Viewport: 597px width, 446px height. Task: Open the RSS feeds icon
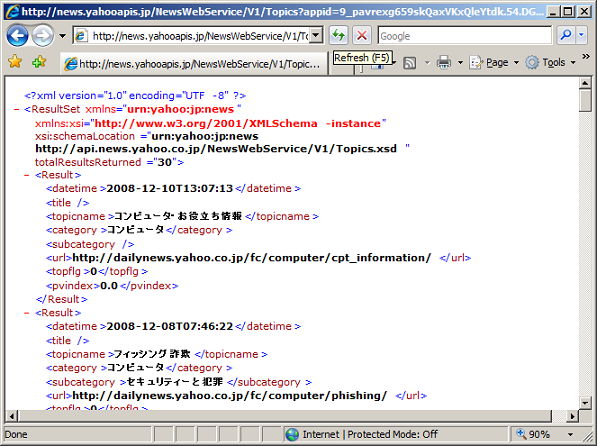[x=409, y=62]
